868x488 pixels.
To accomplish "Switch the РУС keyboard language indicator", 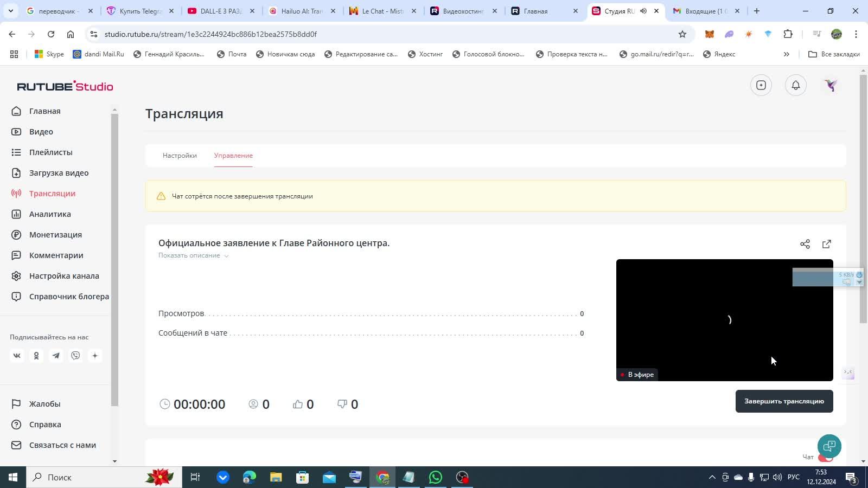I will (x=794, y=477).
